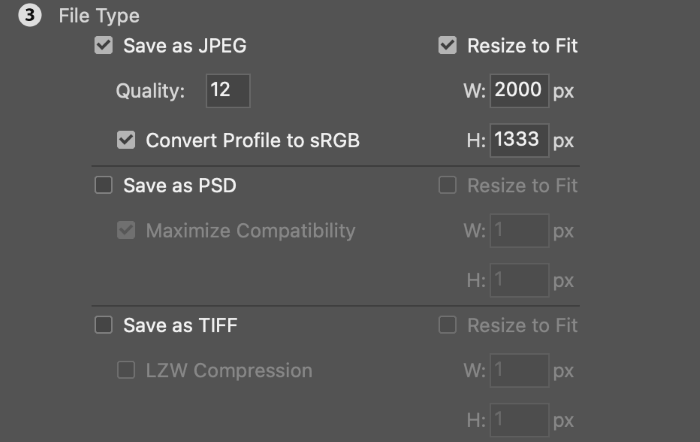This screenshot has width=700, height=442.
Task: Click the Save as PSD label text
Action: pyautogui.click(x=179, y=185)
